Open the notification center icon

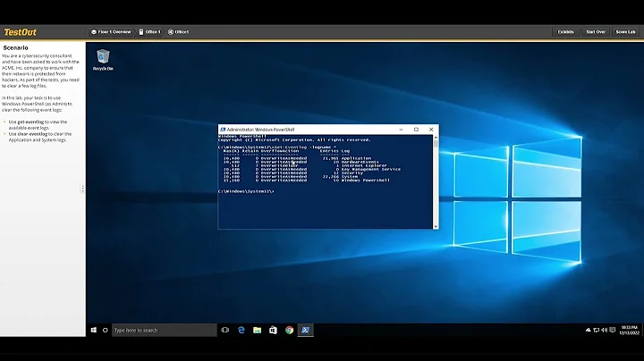pyautogui.click(x=613, y=331)
